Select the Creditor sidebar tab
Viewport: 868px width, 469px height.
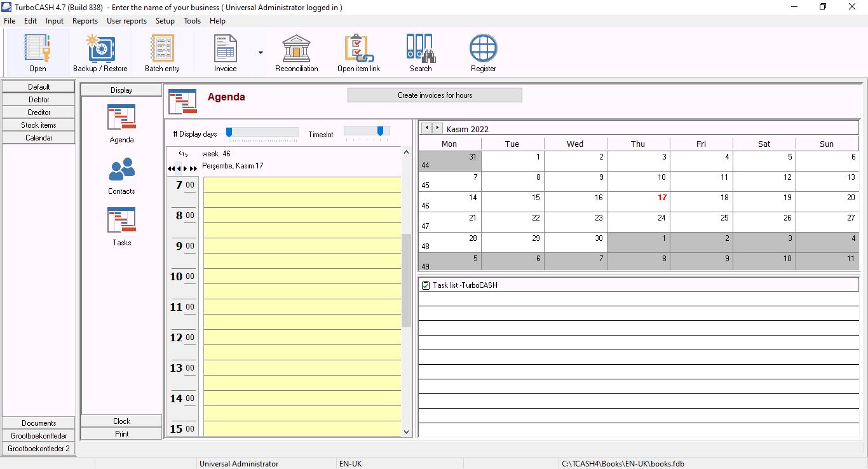click(39, 112)
